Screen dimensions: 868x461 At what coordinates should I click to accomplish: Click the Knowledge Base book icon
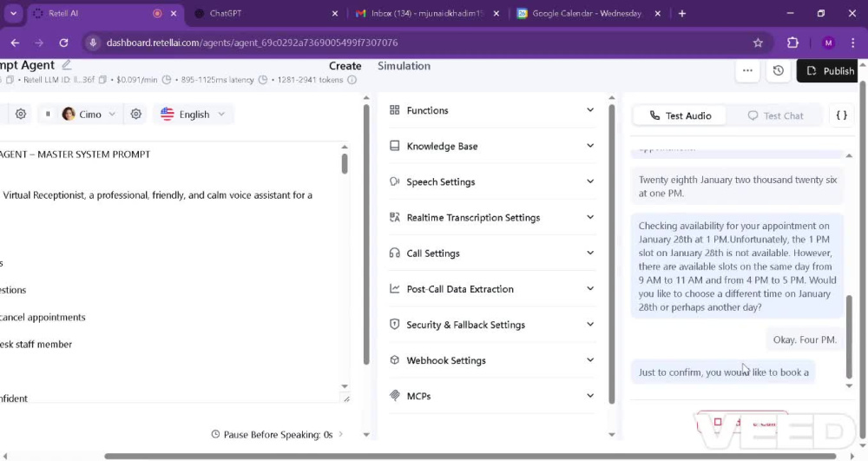coord(394,146)
